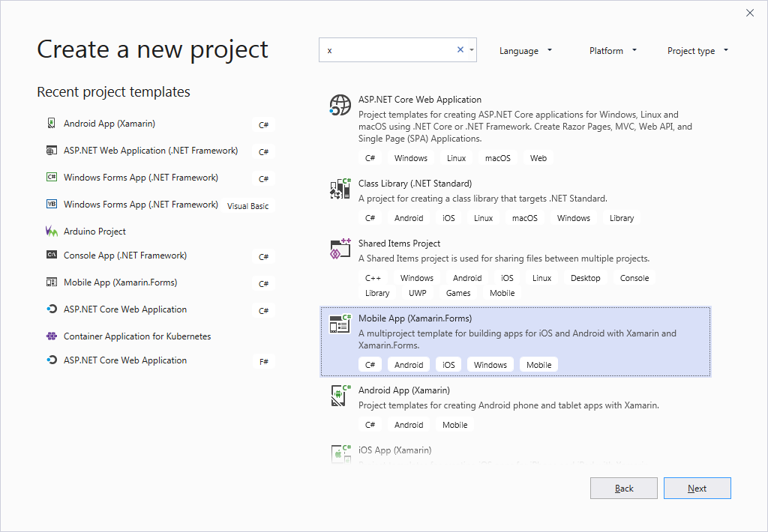Expand the search history dropdown arrow

(x=472, y=50)
